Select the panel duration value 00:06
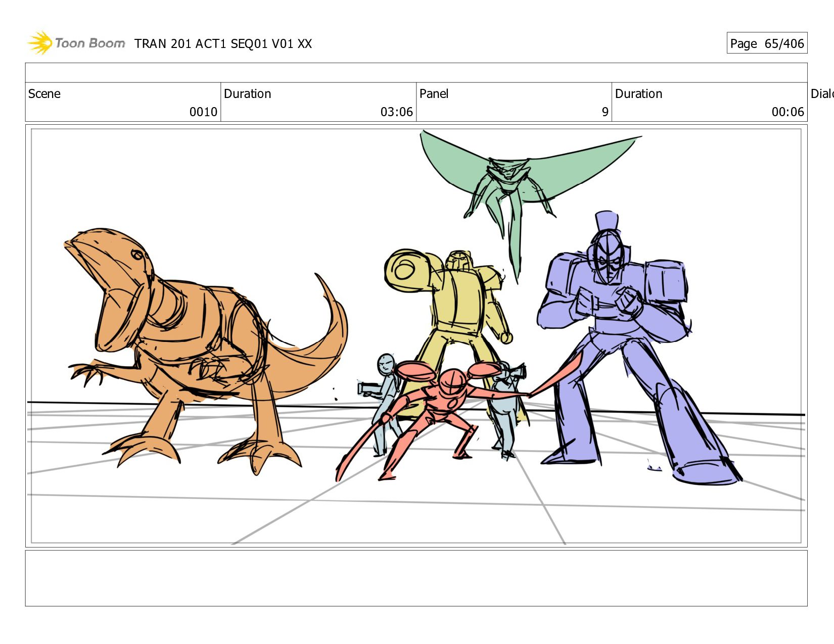This screenshot has height=644, width=834. [788, 112]
